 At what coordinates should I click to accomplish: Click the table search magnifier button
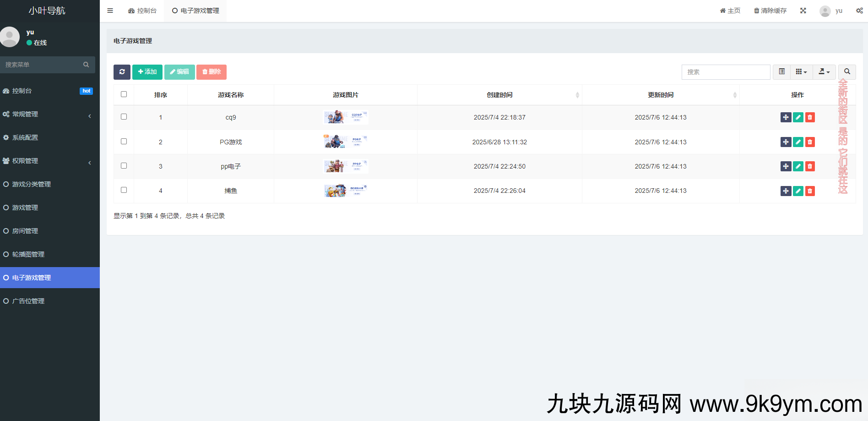coord(847,72)
